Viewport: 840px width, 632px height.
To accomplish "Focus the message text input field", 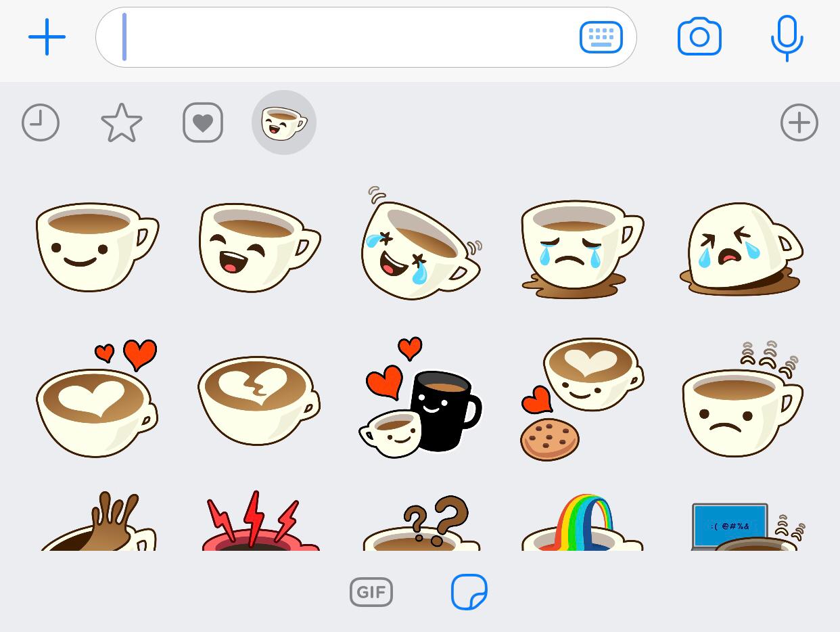I will [x=366, y=37].
